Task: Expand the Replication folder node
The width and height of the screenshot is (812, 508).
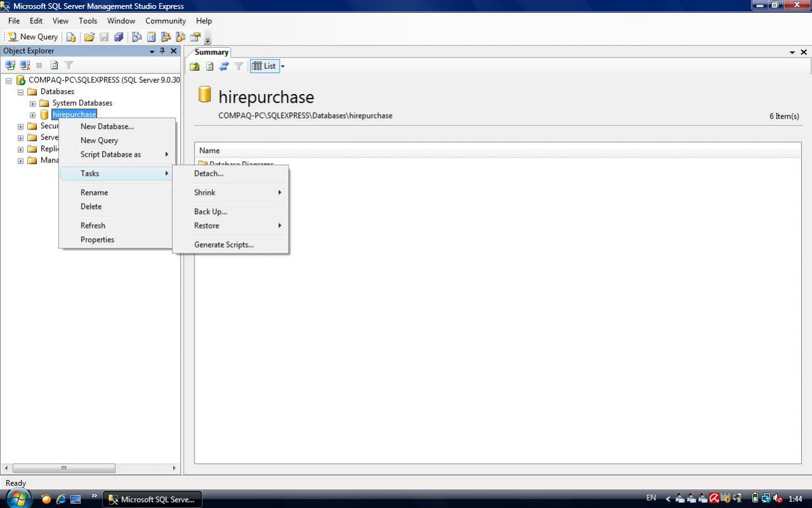Action: (20, 149)
